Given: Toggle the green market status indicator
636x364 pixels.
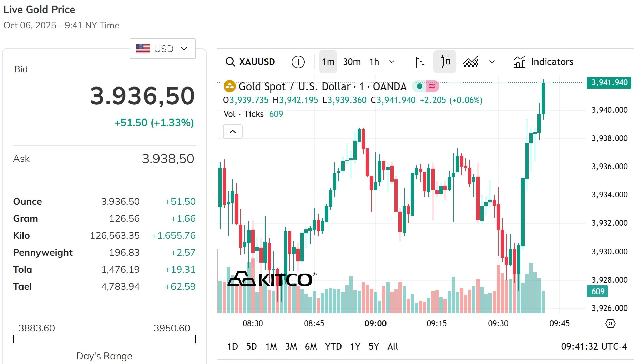Looking at the screenshot, I should point(420,86).
